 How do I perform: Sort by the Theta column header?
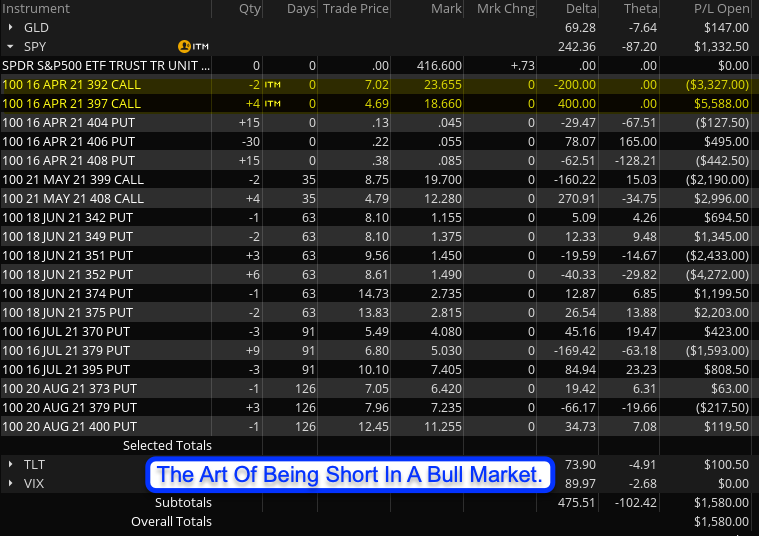point(640,9)
